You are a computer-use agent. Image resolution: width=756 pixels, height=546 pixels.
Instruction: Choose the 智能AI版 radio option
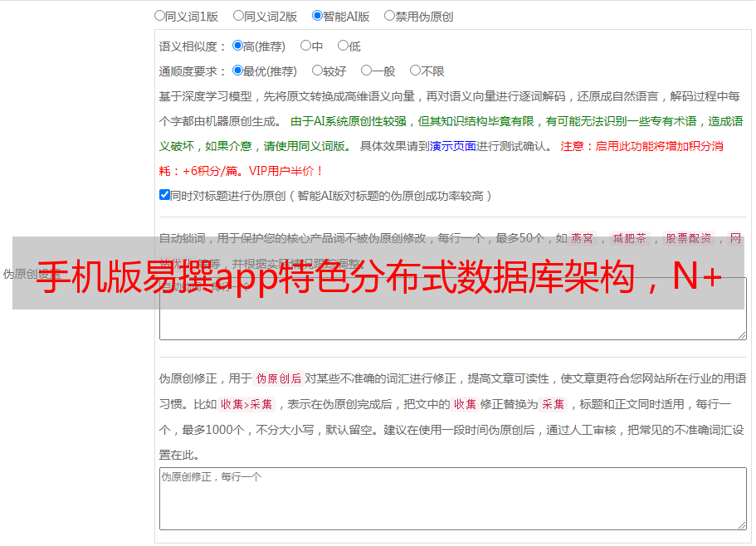pos(317,16)
